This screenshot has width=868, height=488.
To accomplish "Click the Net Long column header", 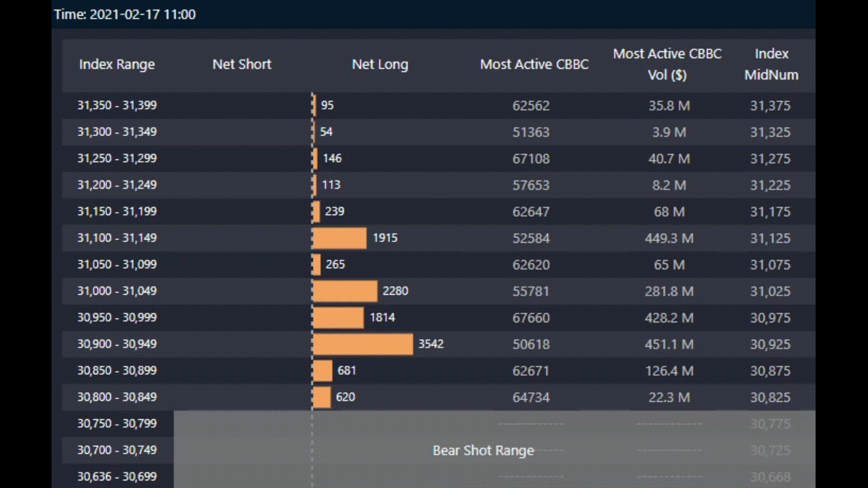I will coord(380,64).
